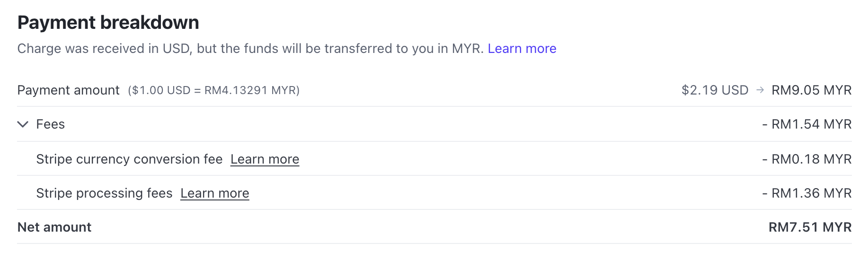Click the USD to MYR exchange rate text
Viewport: 868px width, 260px height.
click(x=213, y=90)
